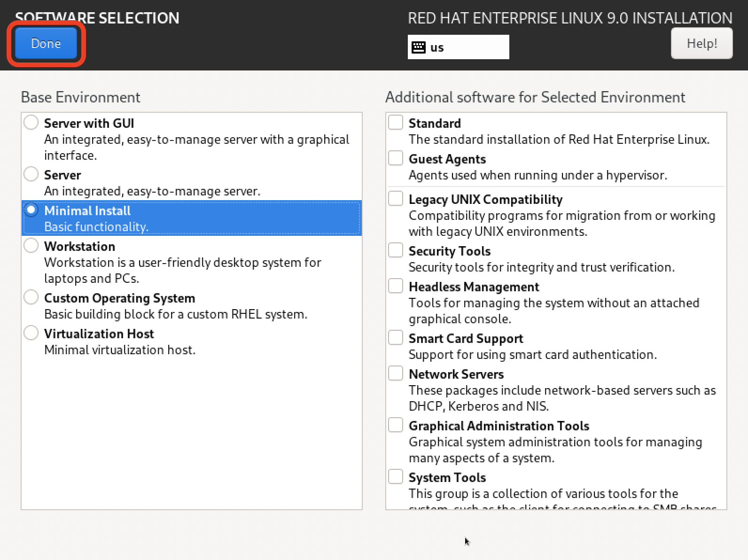Click the 'Smart Card Support' label
The height and width of the screenshot is (560, 748).
point(466,338)
